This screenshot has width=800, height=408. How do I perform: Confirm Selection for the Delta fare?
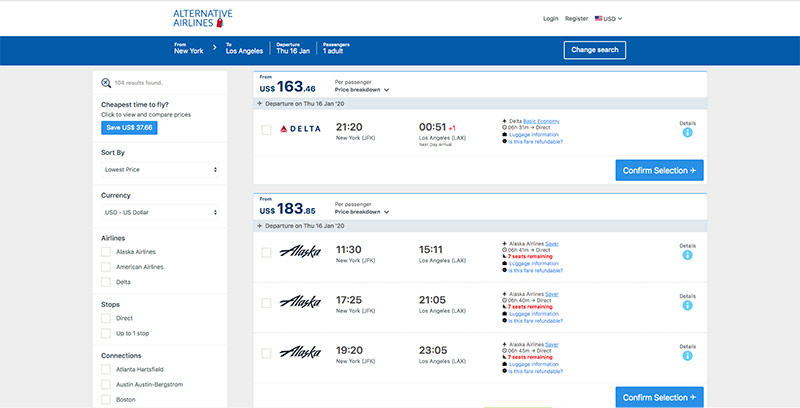click(x=659, y=170)
